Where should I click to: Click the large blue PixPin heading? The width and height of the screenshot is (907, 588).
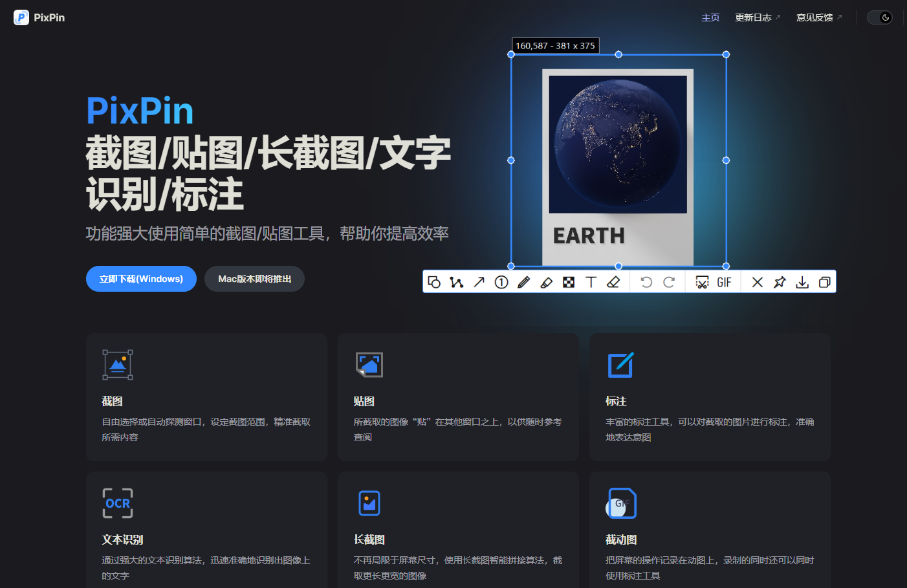(140, 111)
